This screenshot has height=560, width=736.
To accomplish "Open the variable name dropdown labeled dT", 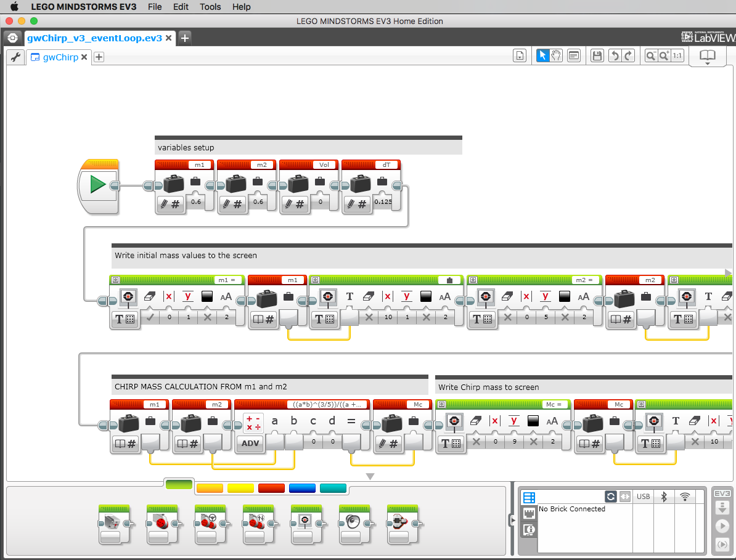I will [x=386, y=165].
